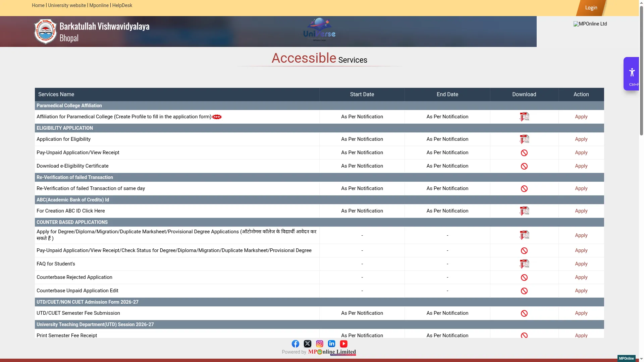Open the YouTube social icon
Image resolution: width=644 pixels, height=362 pixels.
click(x=344, y=344)
